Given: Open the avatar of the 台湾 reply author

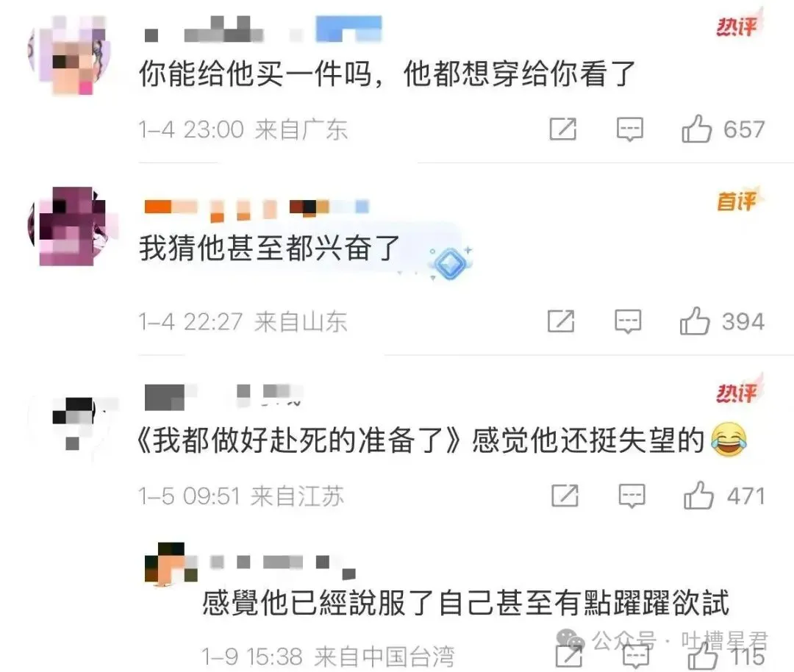Looking at the screenshot, I should [171, 564].
